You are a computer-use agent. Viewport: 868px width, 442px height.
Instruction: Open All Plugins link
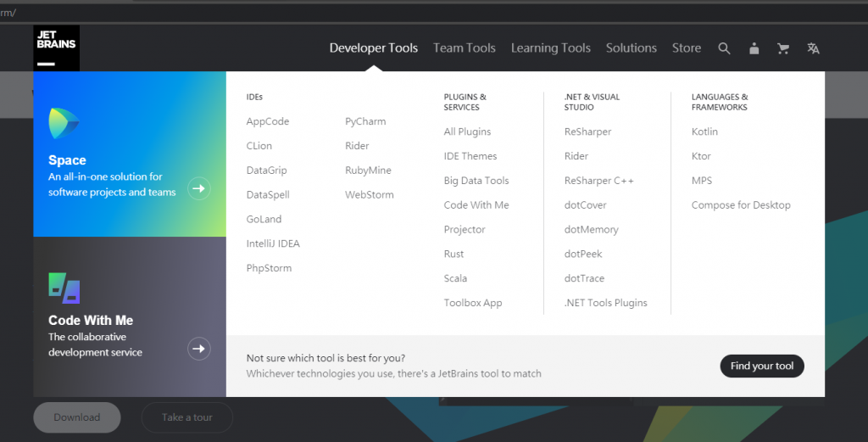click(x=467, y=131)
